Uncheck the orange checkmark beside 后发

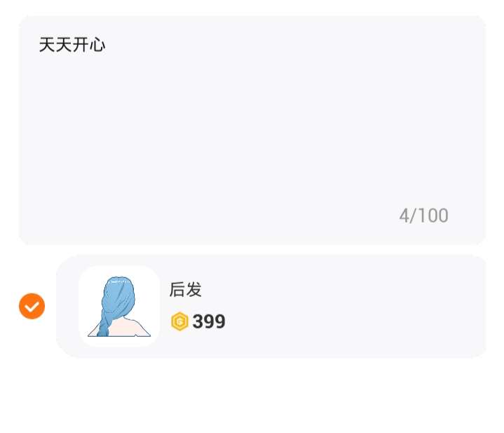32,306
